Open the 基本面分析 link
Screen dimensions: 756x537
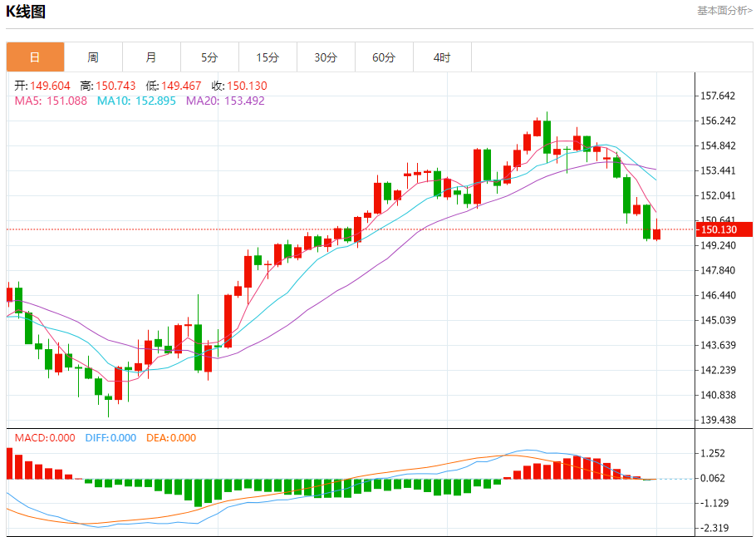(724, 11)
